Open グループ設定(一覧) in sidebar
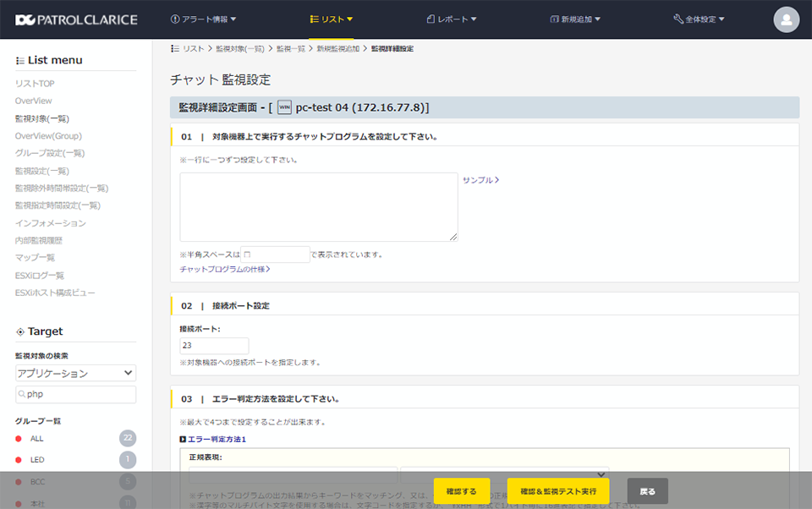 (50, 153)
